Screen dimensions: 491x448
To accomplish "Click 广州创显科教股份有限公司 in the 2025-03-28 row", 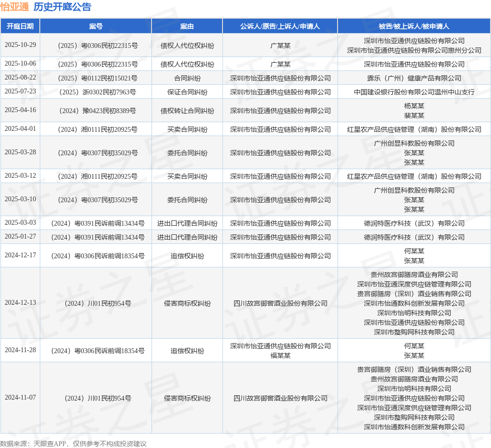I will (414, 143).
